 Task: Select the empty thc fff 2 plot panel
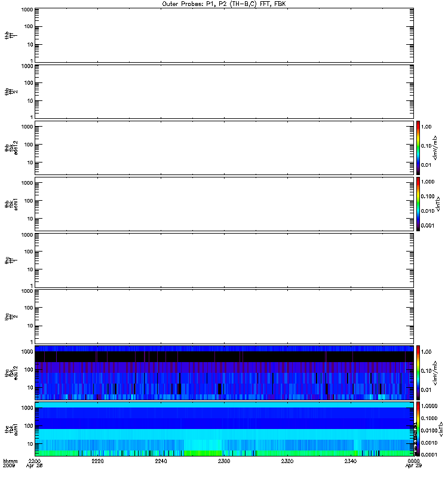(x=224, y=317)
